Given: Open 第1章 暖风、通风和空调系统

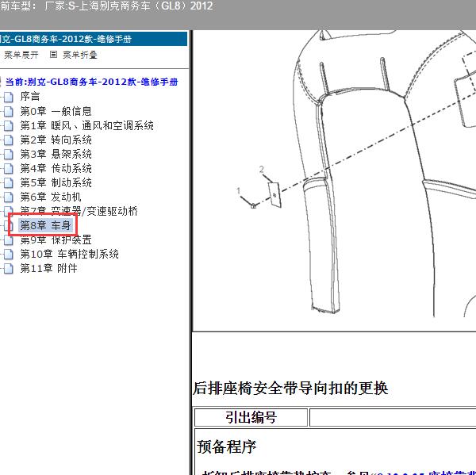Looking at the screenshot, I should (86, 125).
